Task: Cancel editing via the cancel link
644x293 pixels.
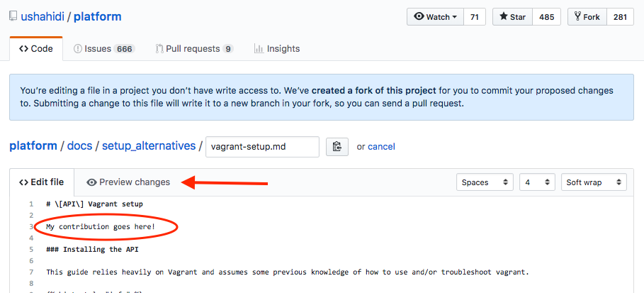Action: point(381,146)
